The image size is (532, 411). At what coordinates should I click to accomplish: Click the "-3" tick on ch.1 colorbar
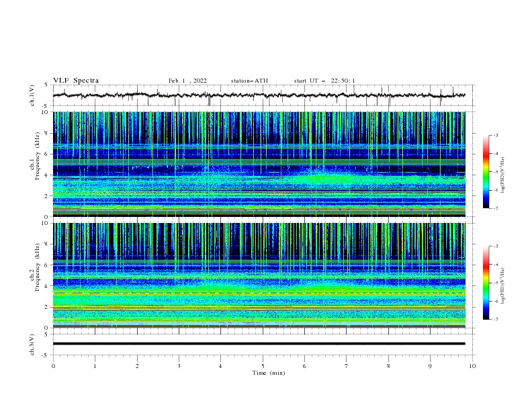[495, 135]
